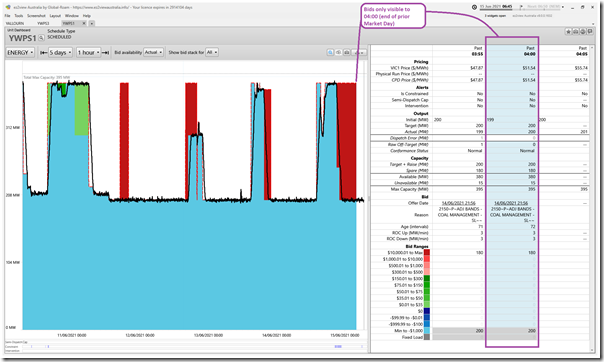Click the $1,000.01 to $10,000 swatch
The image size is (604, 362).
tap(427, 259)
